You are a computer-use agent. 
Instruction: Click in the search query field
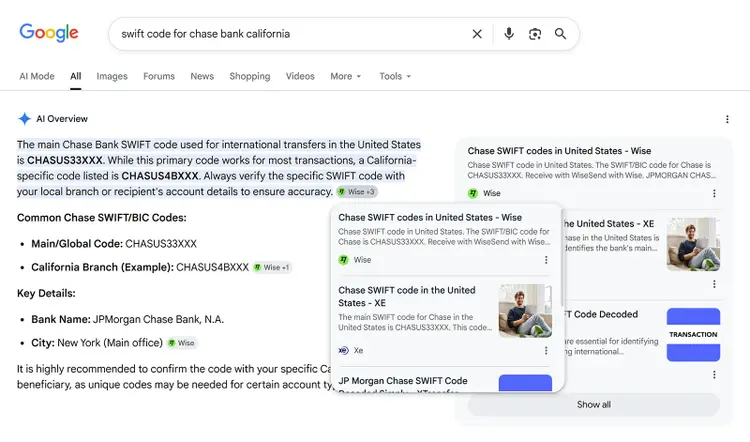pos(292,34)
